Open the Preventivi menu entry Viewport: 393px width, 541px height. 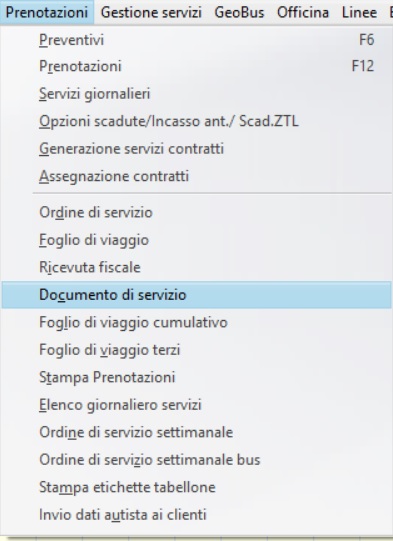[196, 40]
